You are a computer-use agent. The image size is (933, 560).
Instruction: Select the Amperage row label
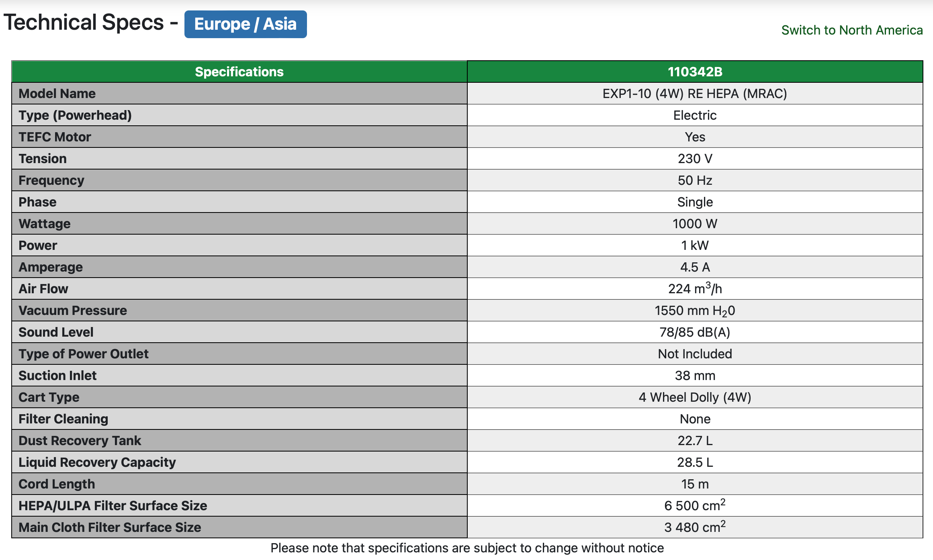tap(51, 267)
